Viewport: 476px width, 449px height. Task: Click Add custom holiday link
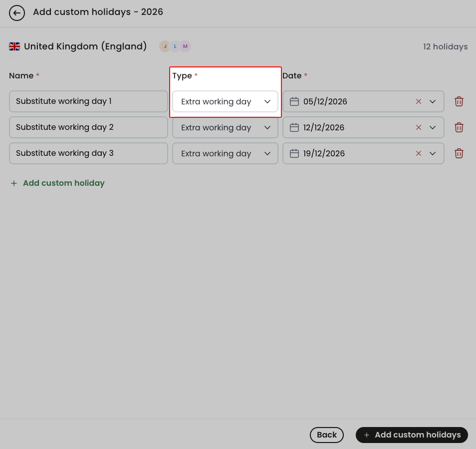[x=58, y=183]
